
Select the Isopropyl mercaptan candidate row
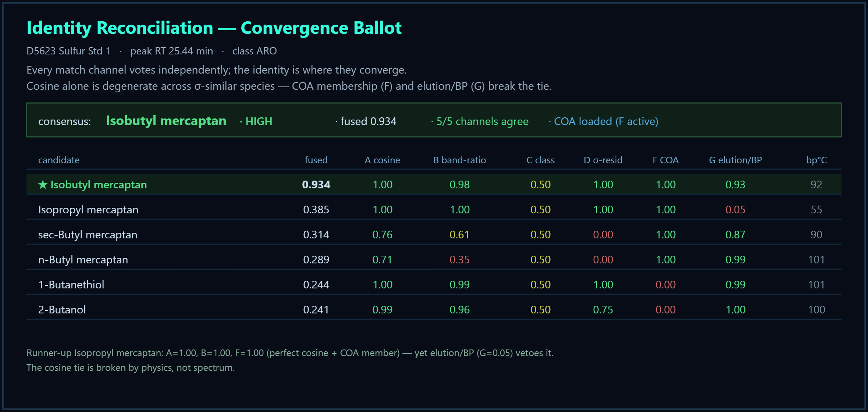[x=434, y=210]
